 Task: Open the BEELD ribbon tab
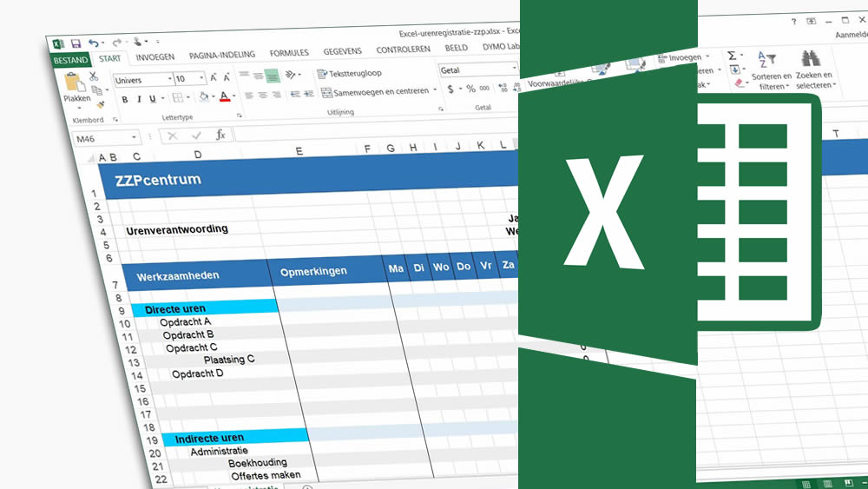(x=457, y=48)
